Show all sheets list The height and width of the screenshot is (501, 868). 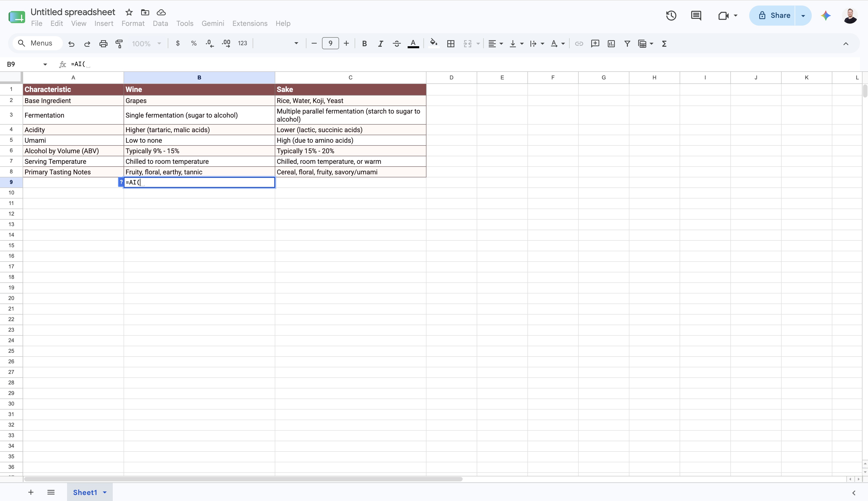click(x=51, y=492)
